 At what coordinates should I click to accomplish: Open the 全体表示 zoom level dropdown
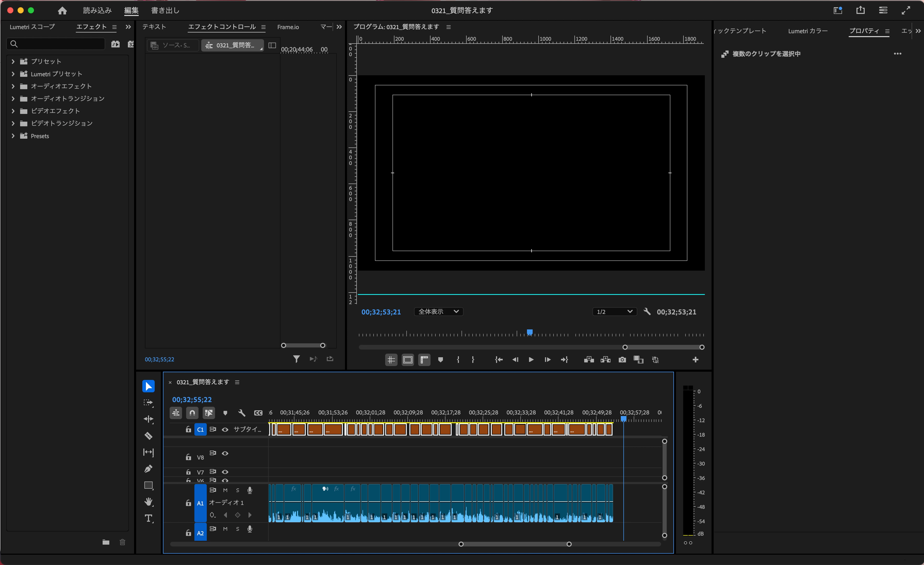tap(438, 312)
